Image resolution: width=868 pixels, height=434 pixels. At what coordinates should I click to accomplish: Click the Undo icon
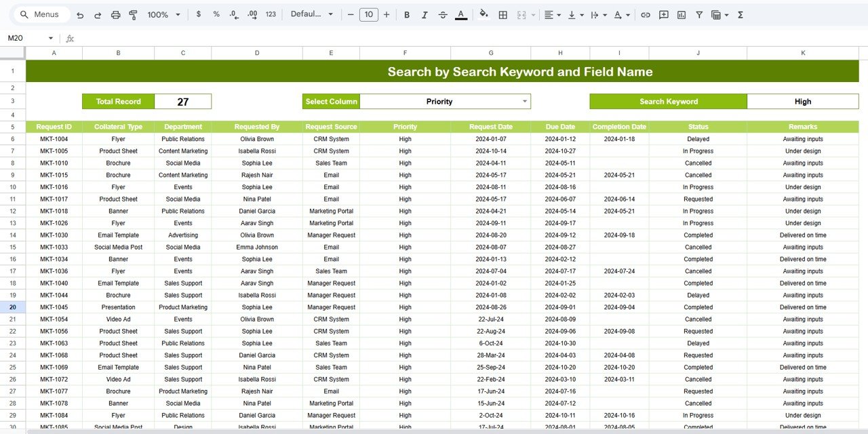(80, 14)
